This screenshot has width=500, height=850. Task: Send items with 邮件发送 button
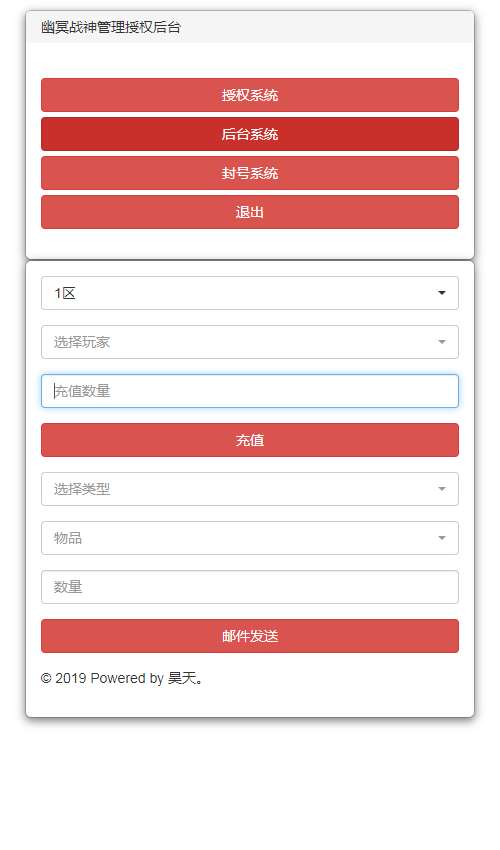coord(249,636)
